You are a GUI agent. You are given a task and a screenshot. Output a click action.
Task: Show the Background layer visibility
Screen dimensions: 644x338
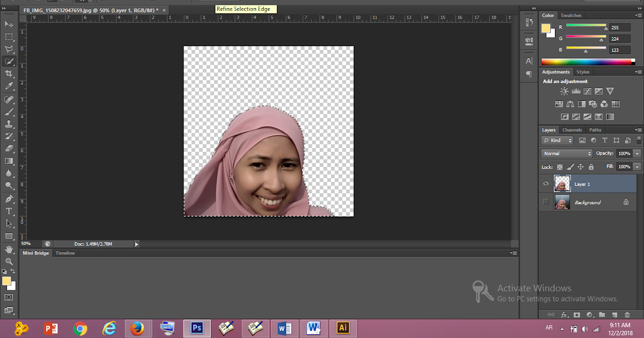coord(545,202)
